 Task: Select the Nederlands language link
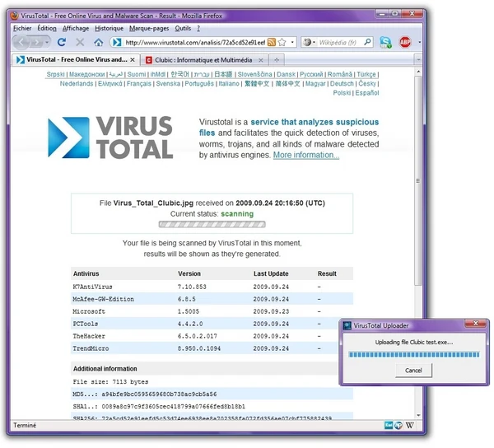click(77, 83)
